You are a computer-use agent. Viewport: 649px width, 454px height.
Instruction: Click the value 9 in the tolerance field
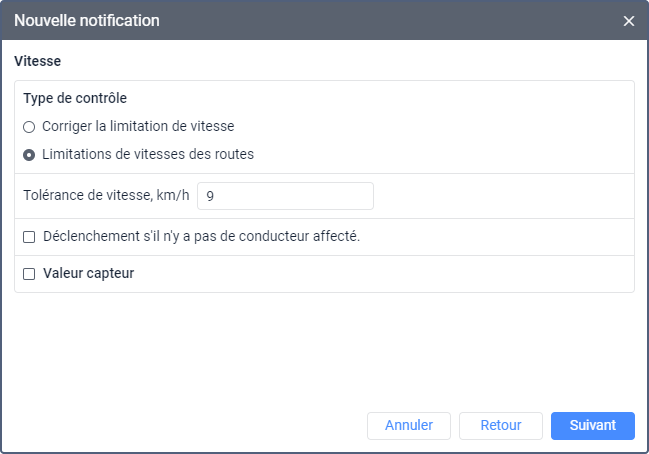(x=211, y=197)
